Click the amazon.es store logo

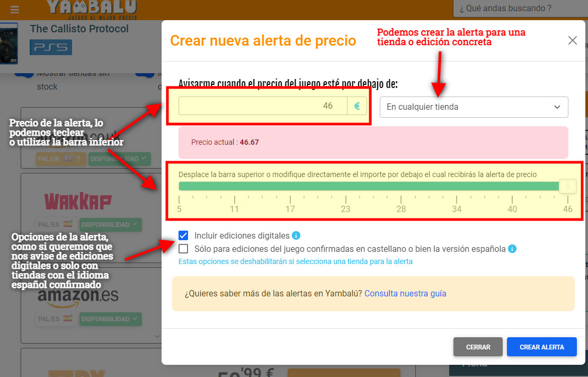(x=78, y=296)
